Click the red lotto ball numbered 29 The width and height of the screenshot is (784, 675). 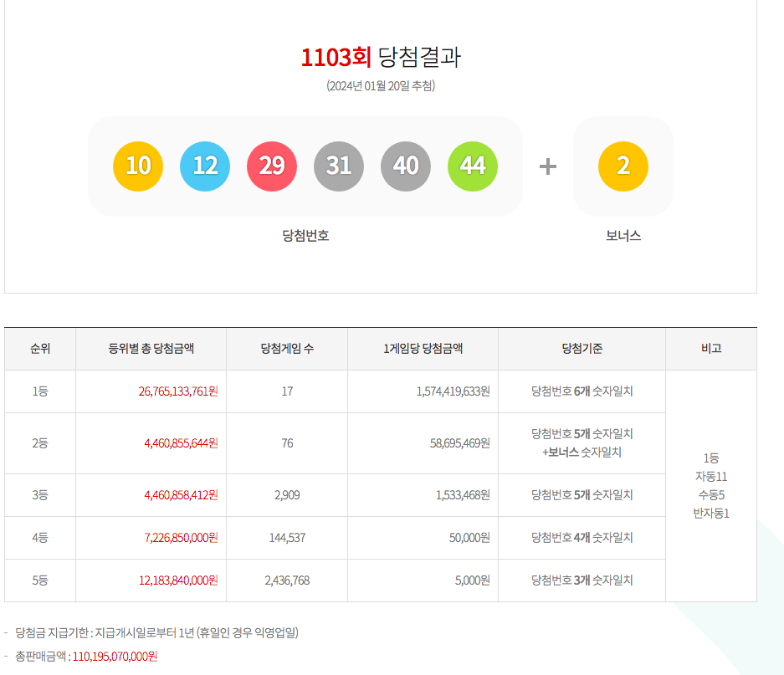point(272,166)
